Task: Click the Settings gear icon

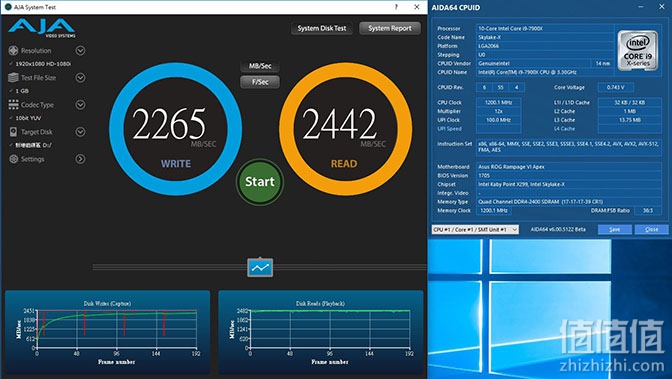Action: [x=13, y=159]
